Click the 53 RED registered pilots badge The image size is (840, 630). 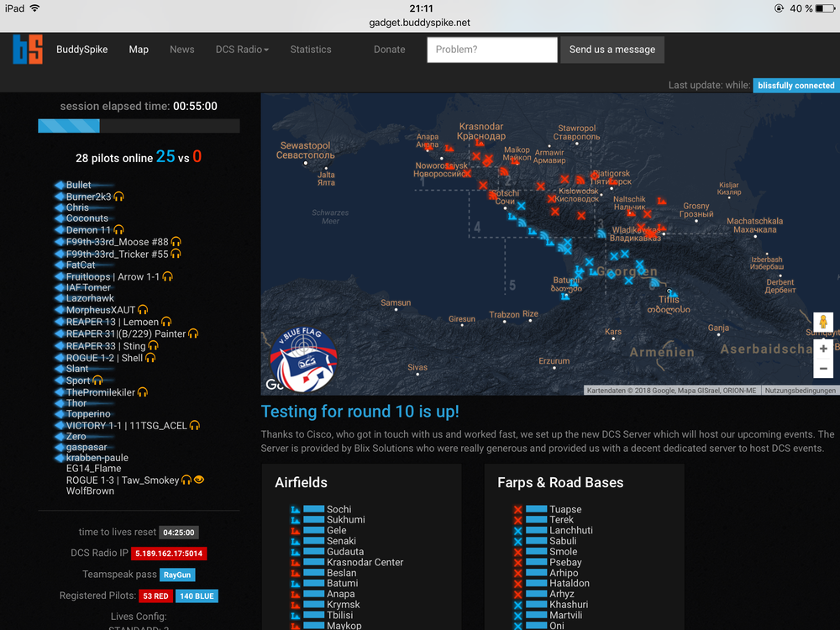(155, 596)
